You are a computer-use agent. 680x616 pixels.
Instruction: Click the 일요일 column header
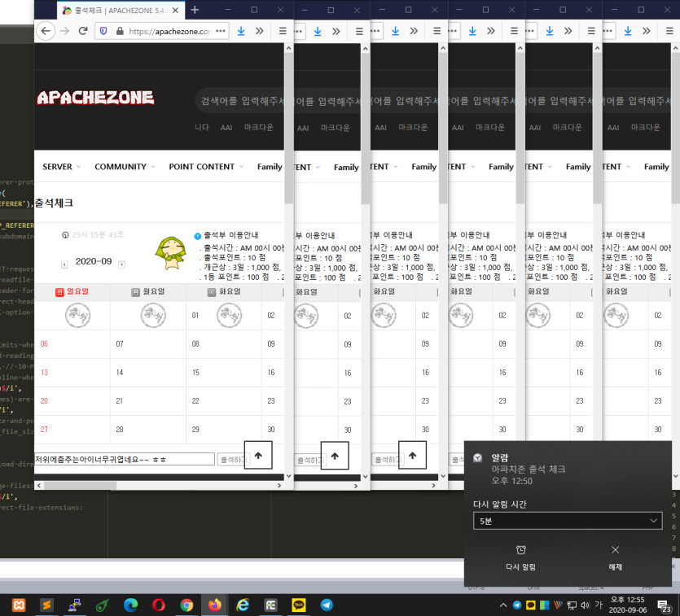pos(72,292)
